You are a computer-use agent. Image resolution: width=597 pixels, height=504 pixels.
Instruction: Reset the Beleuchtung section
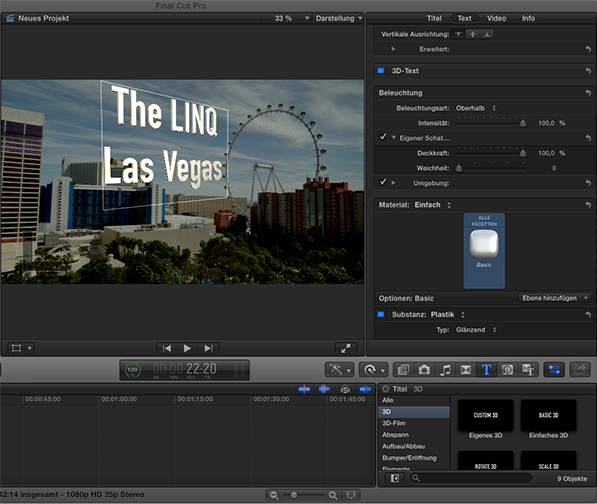tap(588, 93)
